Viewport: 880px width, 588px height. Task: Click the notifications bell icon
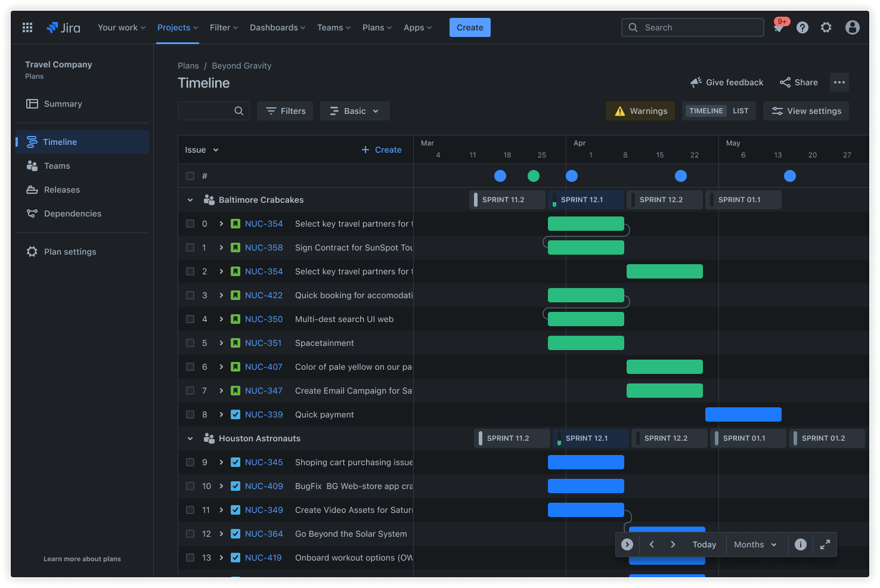pyautogui.click(x=779, y=27)
